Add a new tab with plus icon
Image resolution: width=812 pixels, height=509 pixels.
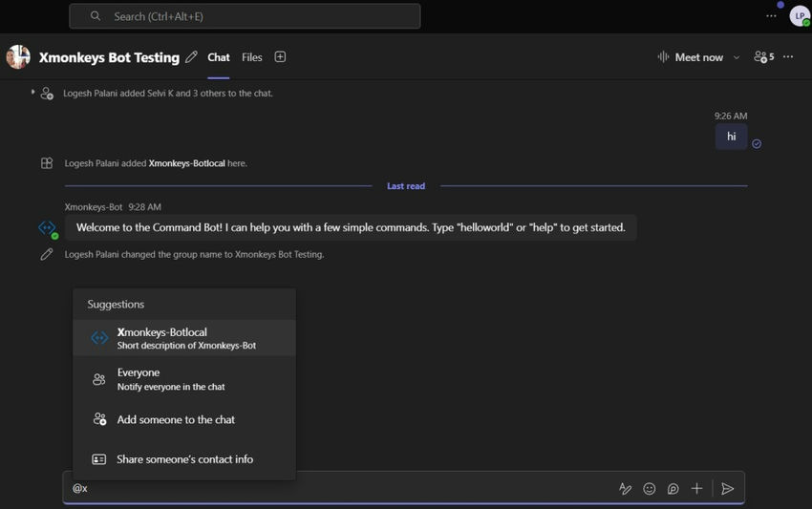[x=280, y=57]
